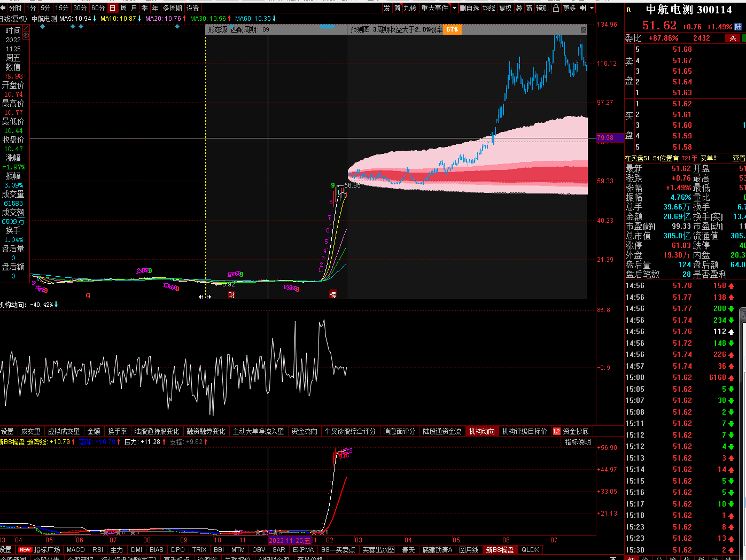This screenshot has height=560, width=746.
Task: Select the 月 monthly period tab
Action: 134,8
